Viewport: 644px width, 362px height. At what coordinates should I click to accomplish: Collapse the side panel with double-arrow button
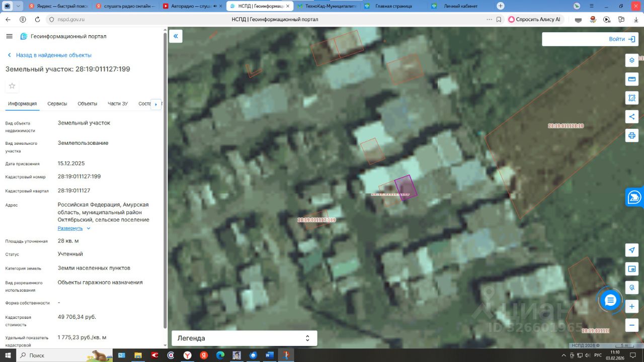coord(176,36)
